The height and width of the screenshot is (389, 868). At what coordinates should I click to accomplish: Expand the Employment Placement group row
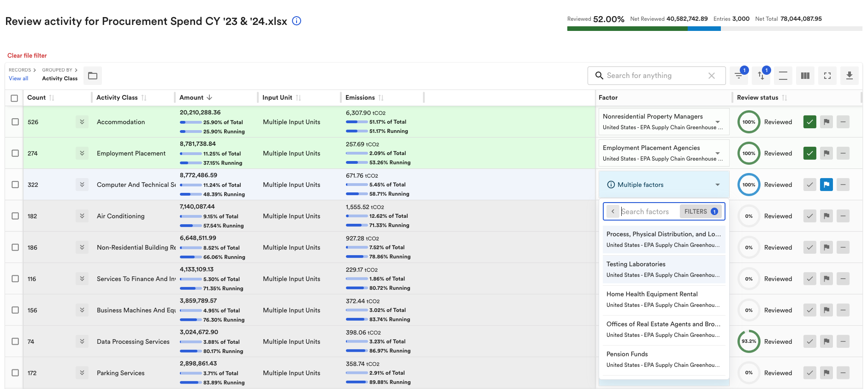coord(82,153)
